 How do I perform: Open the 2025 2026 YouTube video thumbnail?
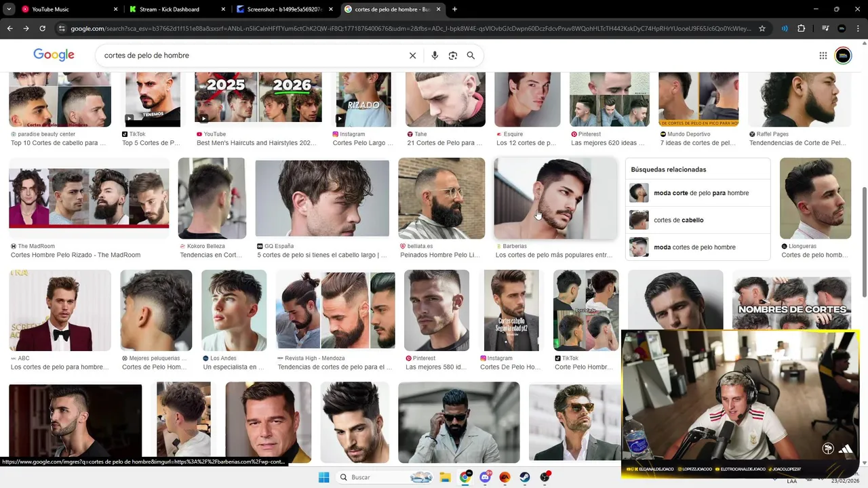258,98
